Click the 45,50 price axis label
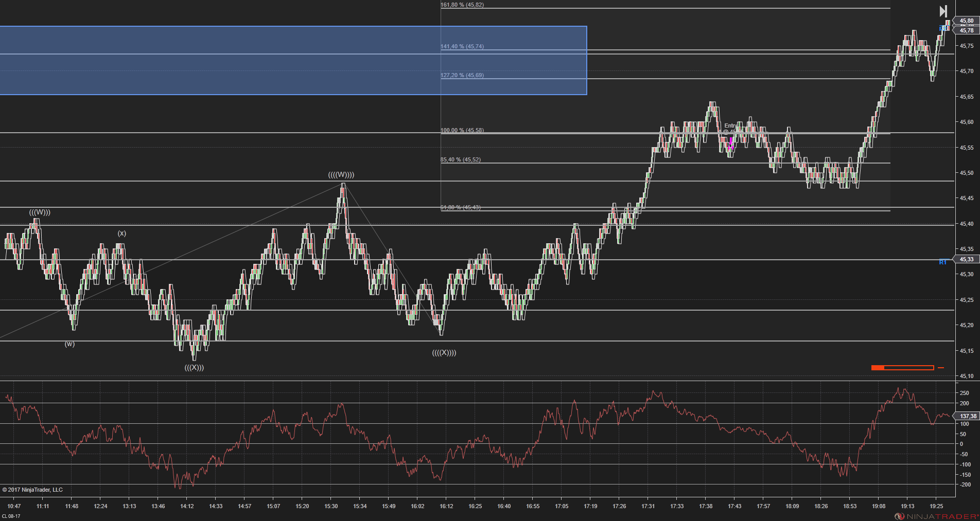The height and width of the screenshot is (521, 980). 967,173
